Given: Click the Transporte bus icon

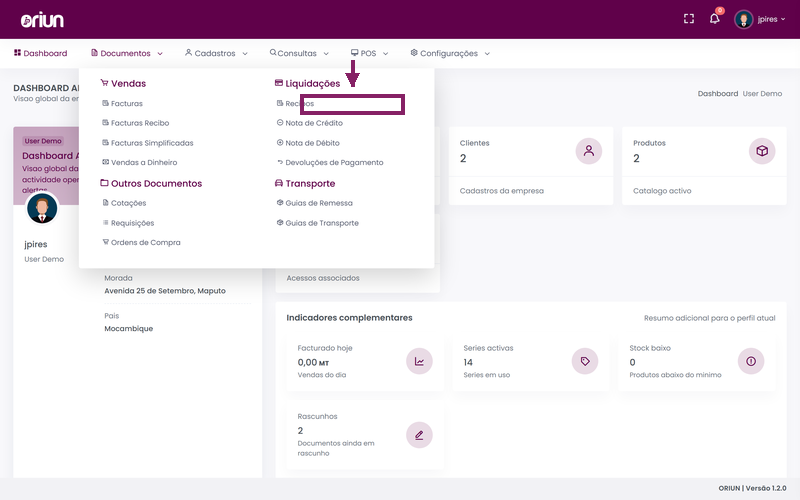Looking at the screenshot, I should pos(279,183).
